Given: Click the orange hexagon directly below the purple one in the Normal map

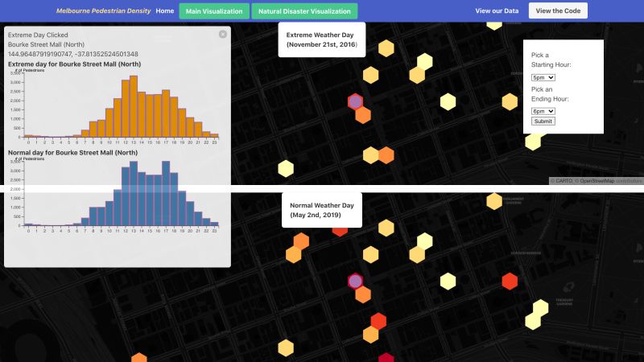Looking at the screenshot, I should (x=363, y=294).
